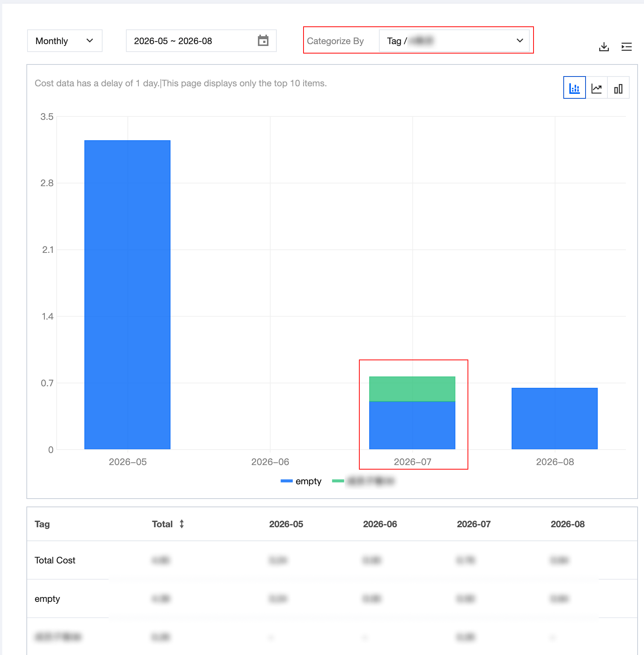
Task: Click the date range field 2026-05 ~ 2026-08
Action: 201,41
